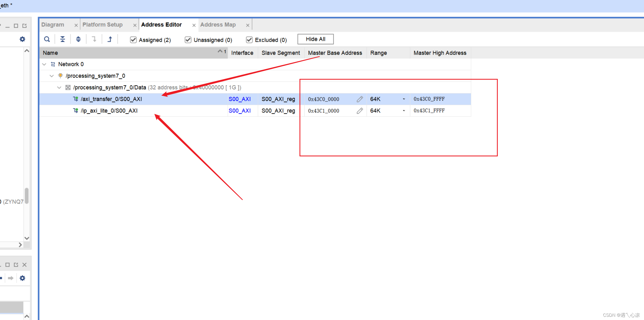The width and height of the screenshot is (644, 320).
Task: Toggle the Assigned (2) checkbox
Action: [x=133, y=40]
